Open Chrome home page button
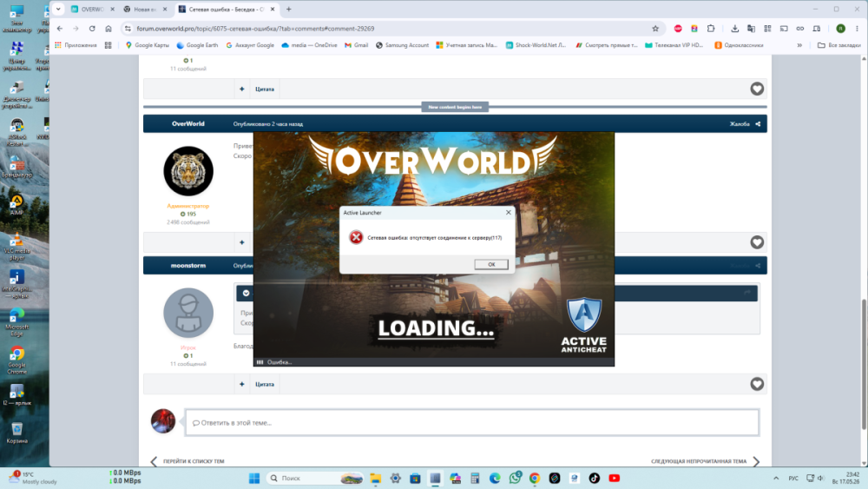Screen dimensions: 868x489 pos(108,29)
